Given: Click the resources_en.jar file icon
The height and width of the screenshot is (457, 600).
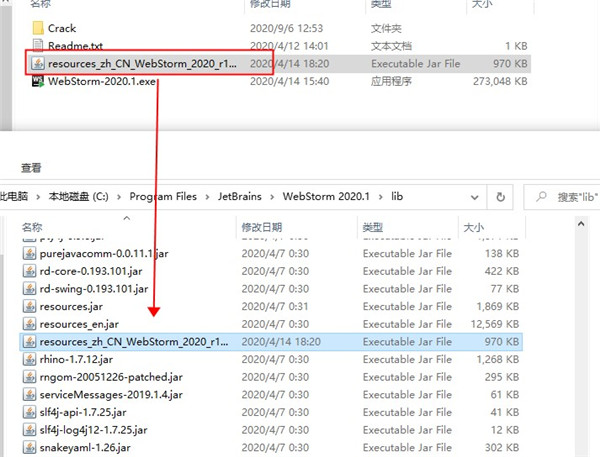Looking at the screenshot, I should pyautogui.click(x=30, y=324).
